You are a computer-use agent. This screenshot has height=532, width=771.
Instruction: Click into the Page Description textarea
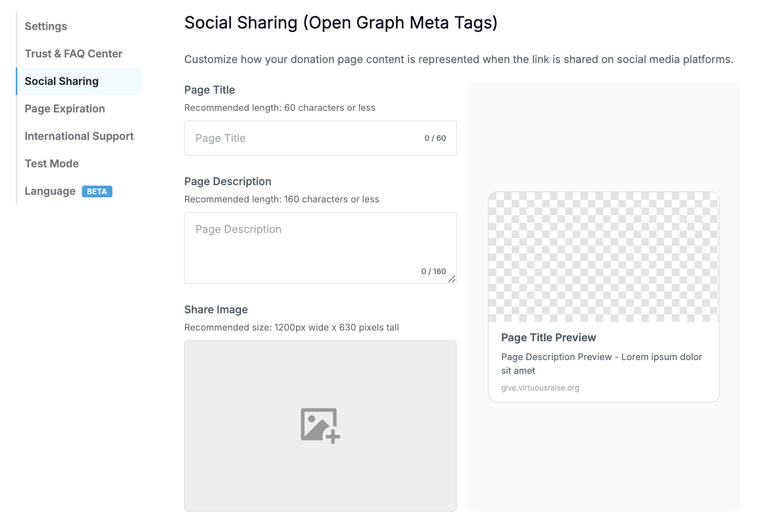click(x=320, y=248)
